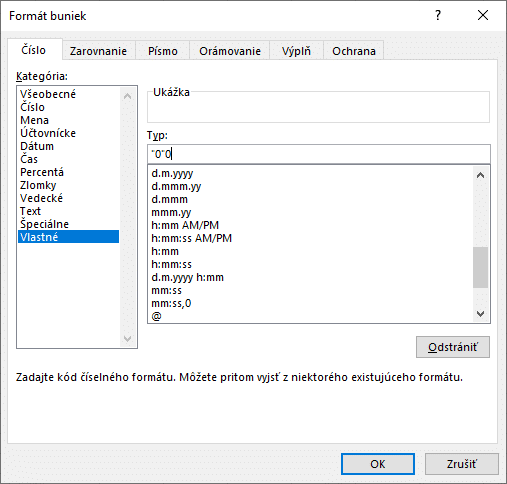Click the help question mark icon
The height and width of the screenshot is (484, 507).
438,15
